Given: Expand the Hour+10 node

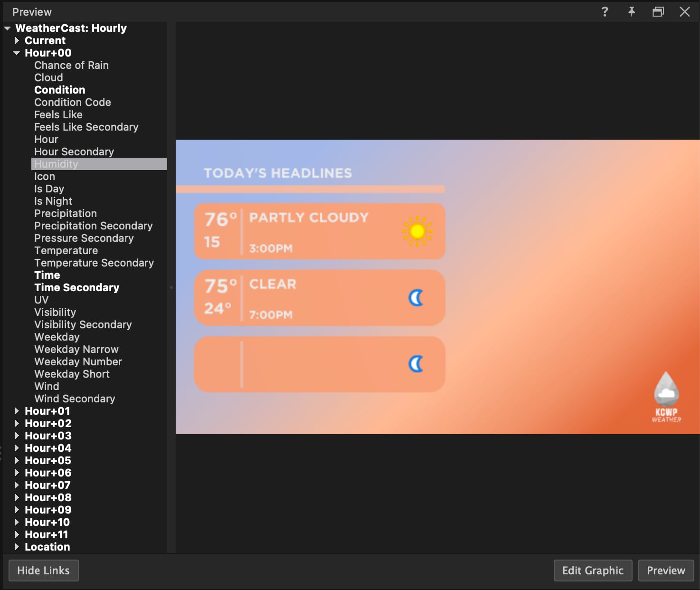Looking at the screenshot, I should [17, 523].
